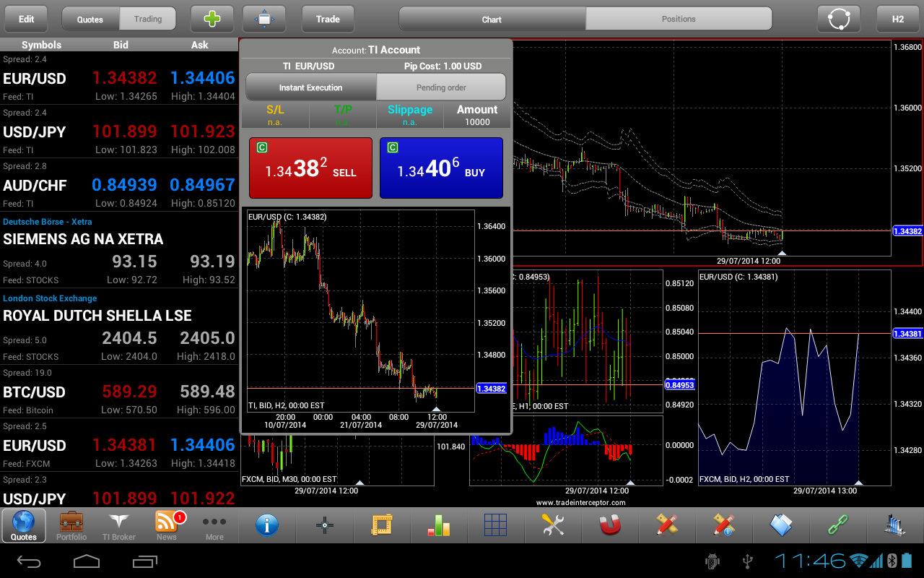Select the crosshair tool

(x=325, y=525)
